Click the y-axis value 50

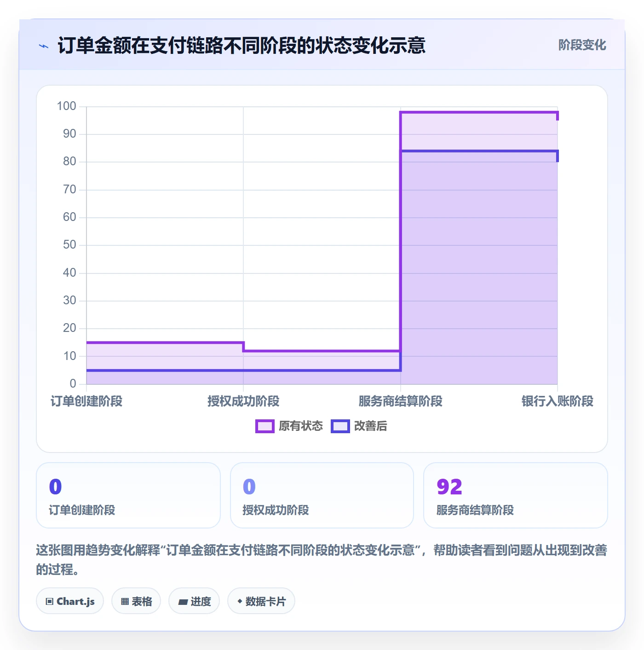coord(69,244)
